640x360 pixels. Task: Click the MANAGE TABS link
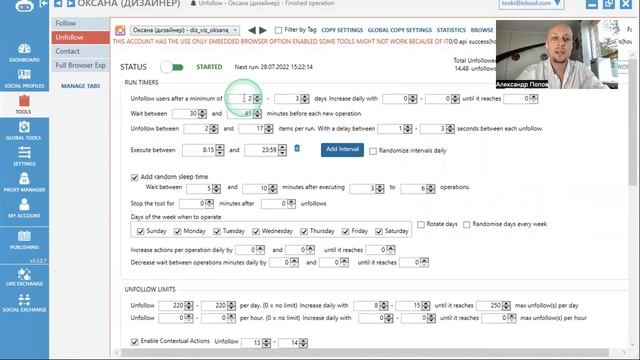pos(80,86)
